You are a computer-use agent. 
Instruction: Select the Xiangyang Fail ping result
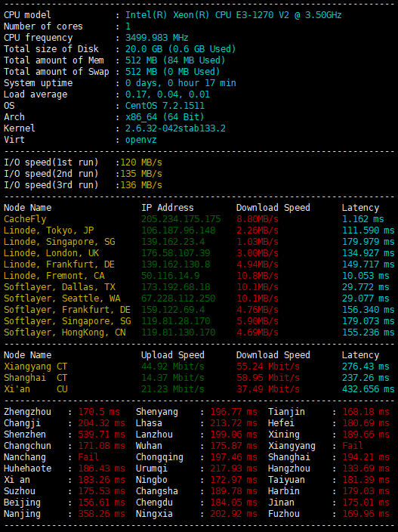point(353,446)
